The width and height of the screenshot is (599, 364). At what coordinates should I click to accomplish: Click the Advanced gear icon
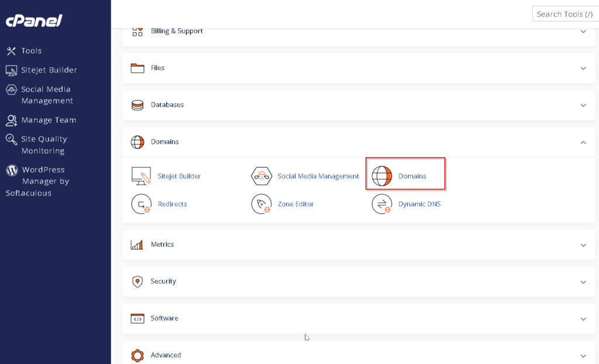[x=137, y=355]
